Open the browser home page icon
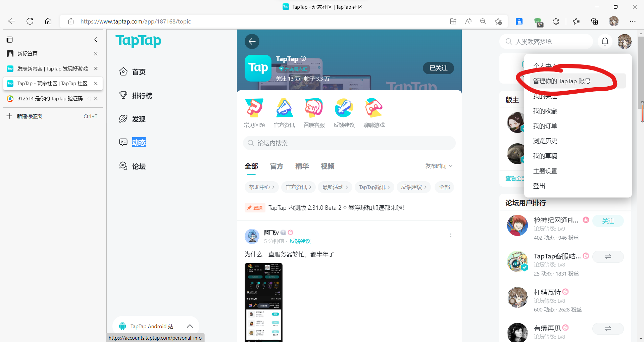 point(48,21)
